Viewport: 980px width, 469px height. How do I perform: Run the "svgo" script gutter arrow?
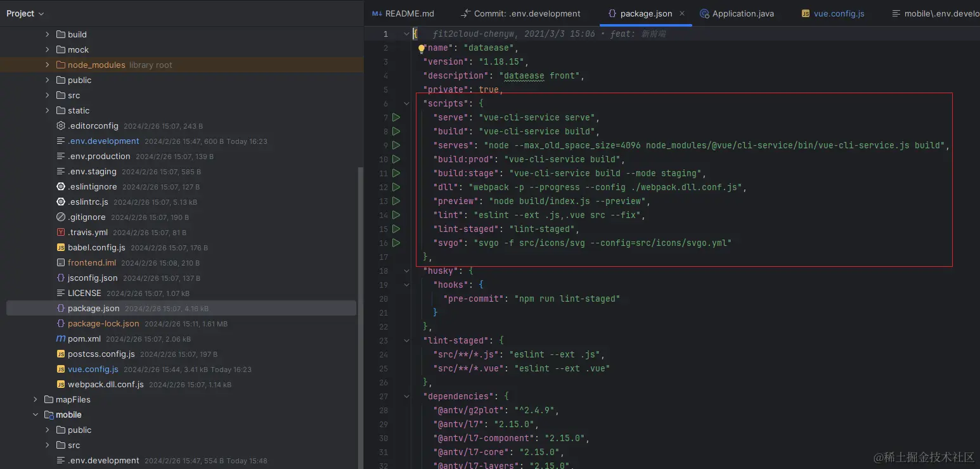[396, 243]
